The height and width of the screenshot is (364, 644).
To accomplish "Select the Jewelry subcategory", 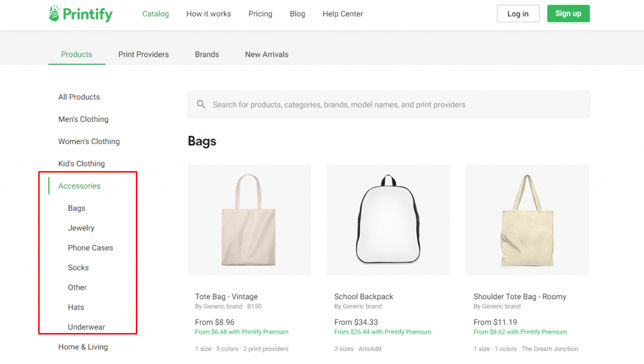I will coord(81,228).
